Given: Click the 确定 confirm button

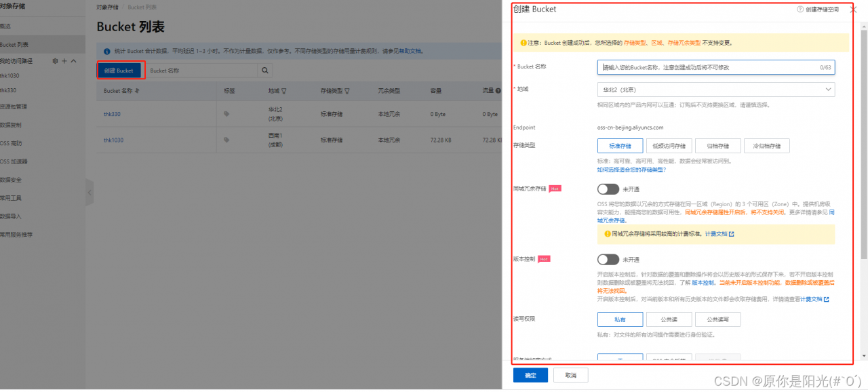Looking at the screenshot, I should click(x=530, y=374).
